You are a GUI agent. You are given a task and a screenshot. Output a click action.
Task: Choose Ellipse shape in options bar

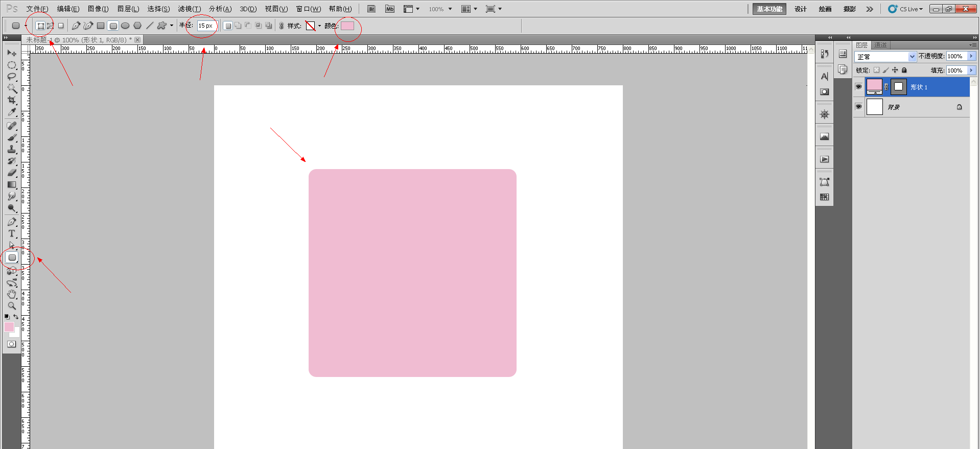[125, 26]
